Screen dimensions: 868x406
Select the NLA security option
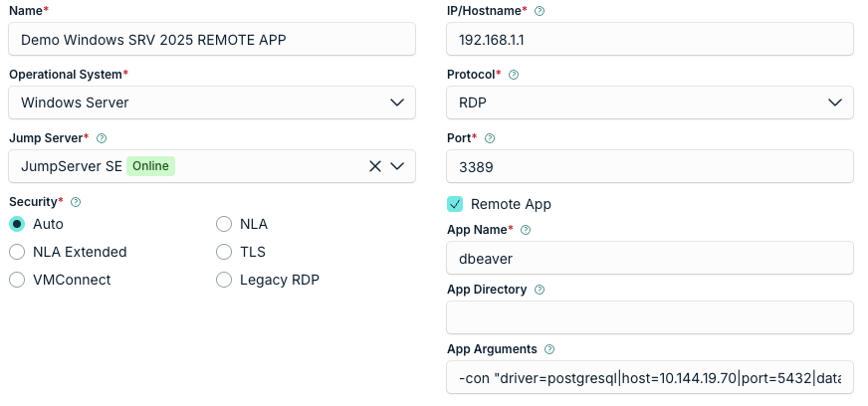[x=224, y=224]
